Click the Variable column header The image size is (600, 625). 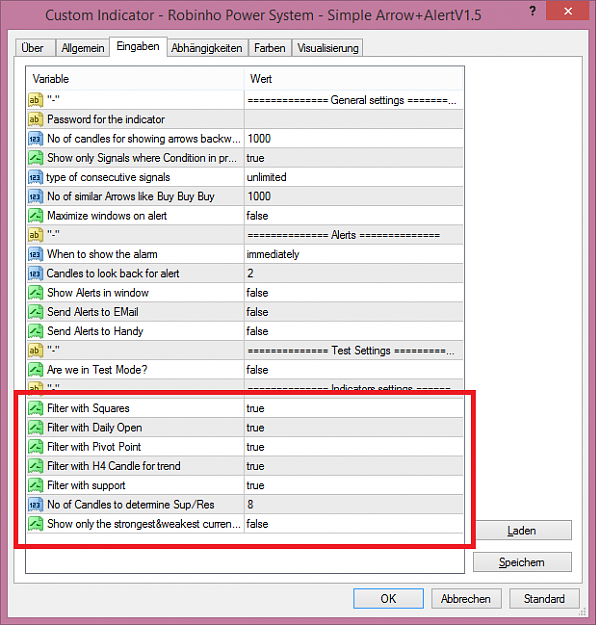point(135,79)
